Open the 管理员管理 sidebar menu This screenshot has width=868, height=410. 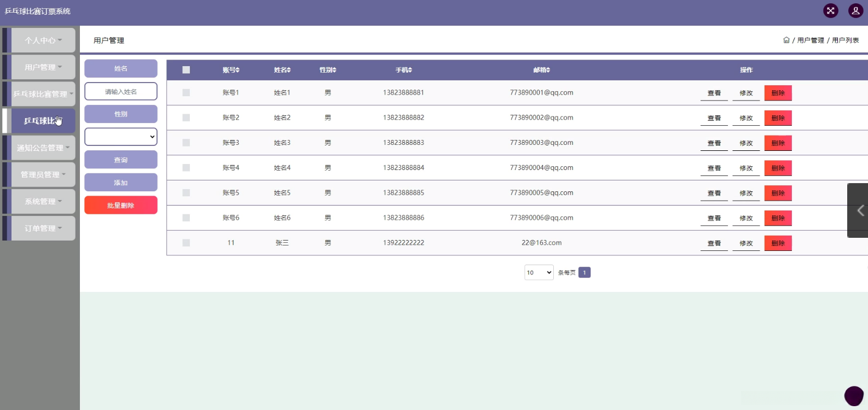tap(43, 174)
